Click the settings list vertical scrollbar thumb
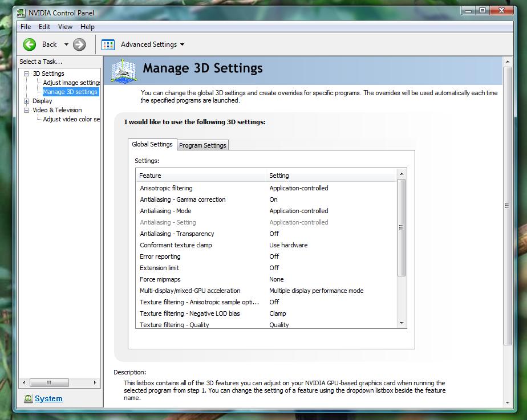The width and height of the screenshot is (527, 420). 402,227
